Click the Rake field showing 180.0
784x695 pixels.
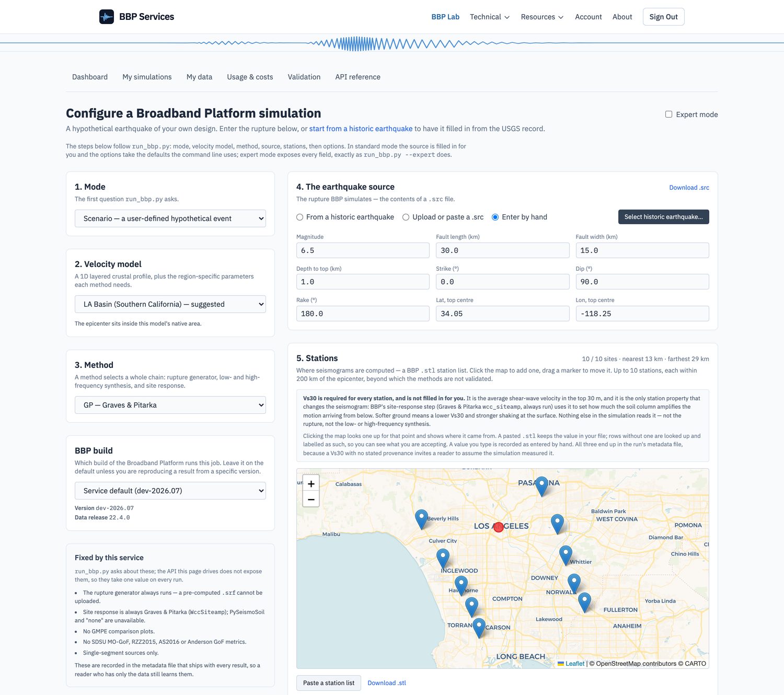click(363, 314)
